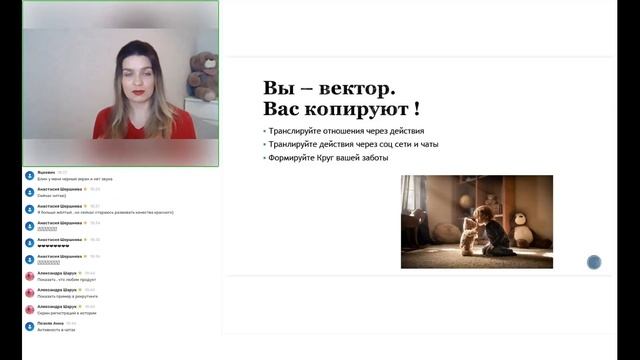Select slide heading 'Вас копируют !'
The height and width of the screenshot is (360, 640).
pos(342,109)
